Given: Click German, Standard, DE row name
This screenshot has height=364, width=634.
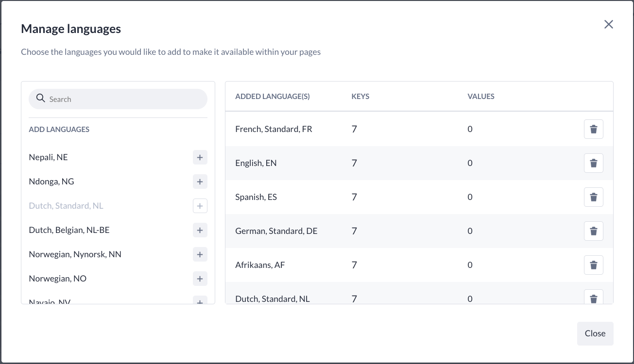Looking at the screenshot, I should (x=276, y=231).
